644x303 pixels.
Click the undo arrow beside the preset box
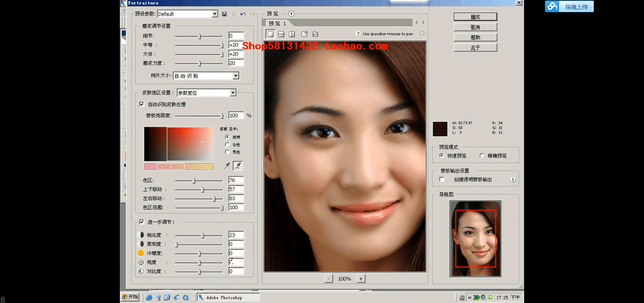click(243, 14)
